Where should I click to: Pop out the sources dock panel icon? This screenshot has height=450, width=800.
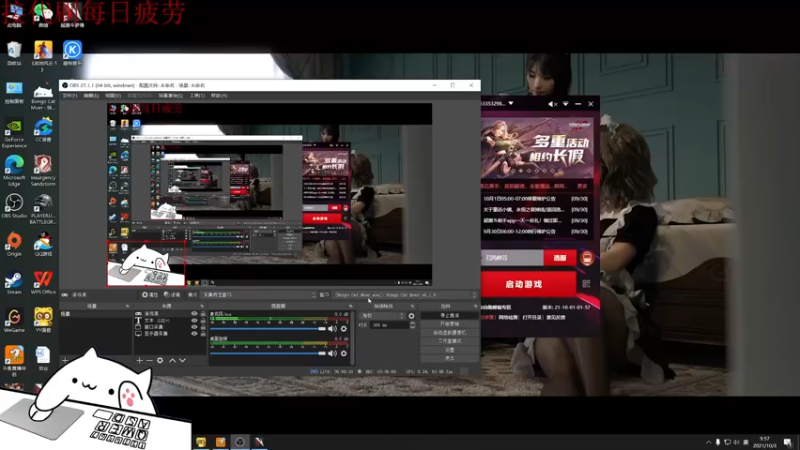pyautogui.click(x=202, y=306)
